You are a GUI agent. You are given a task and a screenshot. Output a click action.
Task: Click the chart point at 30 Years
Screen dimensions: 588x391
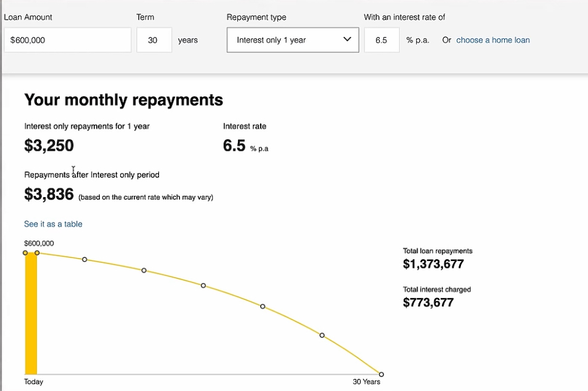tap(381, 374)
